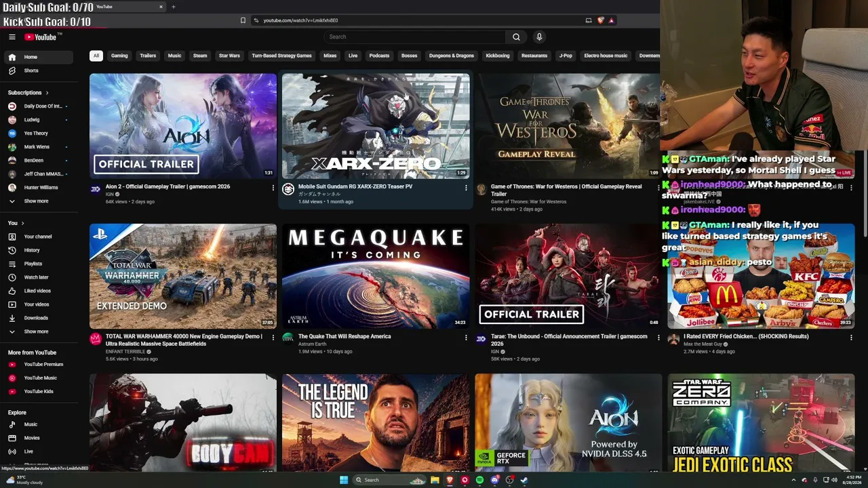
Task: Open options menu for Gundam XARX-ZERO video
Action: 466,188
